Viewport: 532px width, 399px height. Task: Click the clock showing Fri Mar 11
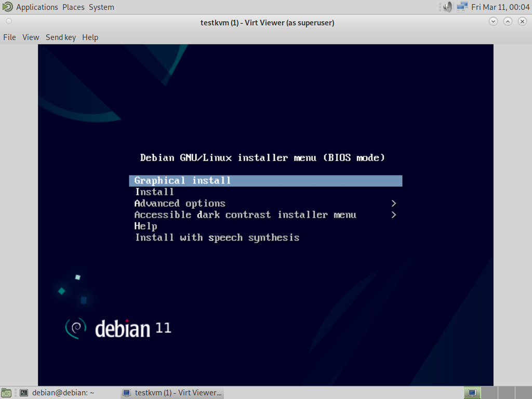coord(499,7)
